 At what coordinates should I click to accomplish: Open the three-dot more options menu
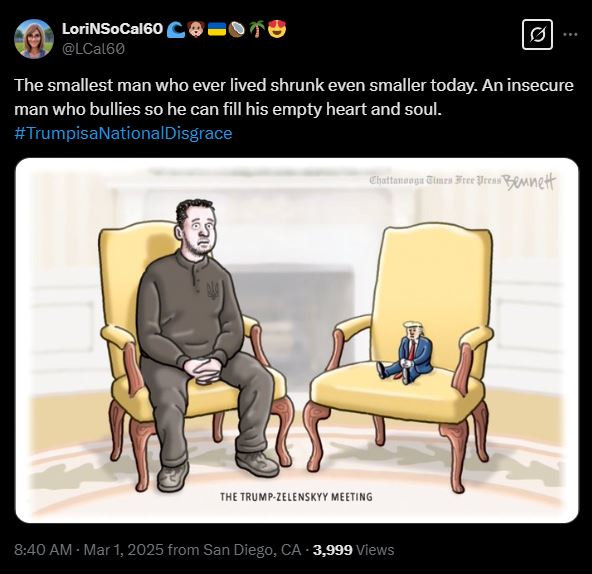(570, 34)
